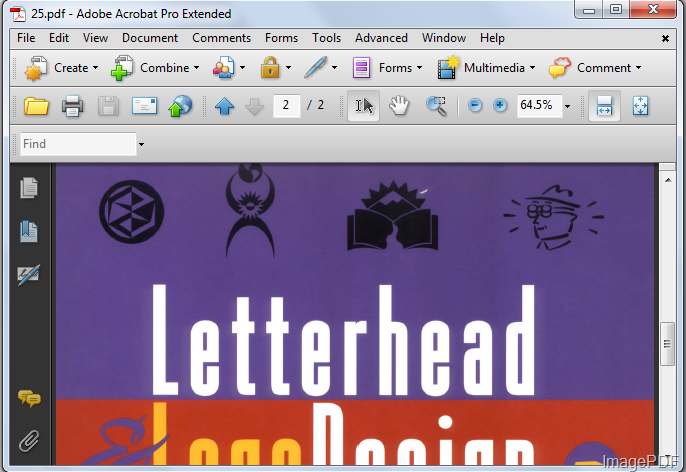Open the Help menu
Viewport: 686px width, 472px height.
pos(492,38)
